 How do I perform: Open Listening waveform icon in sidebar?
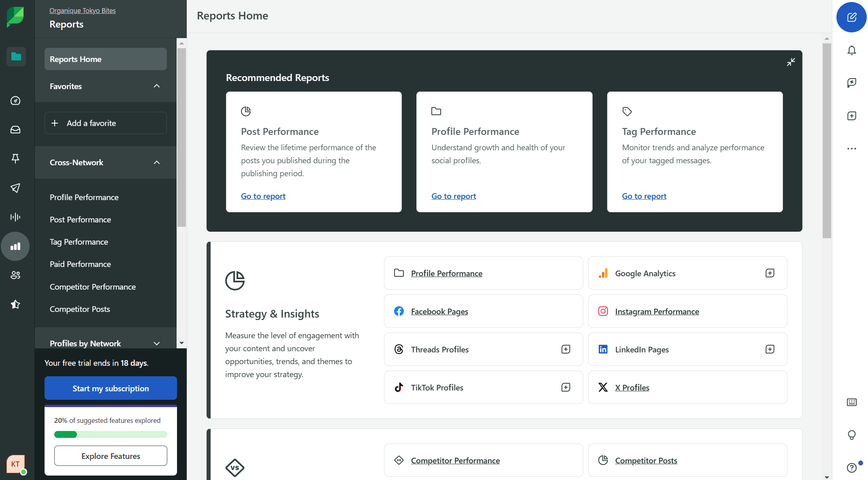pyautogui.click(x=15, y=217)
